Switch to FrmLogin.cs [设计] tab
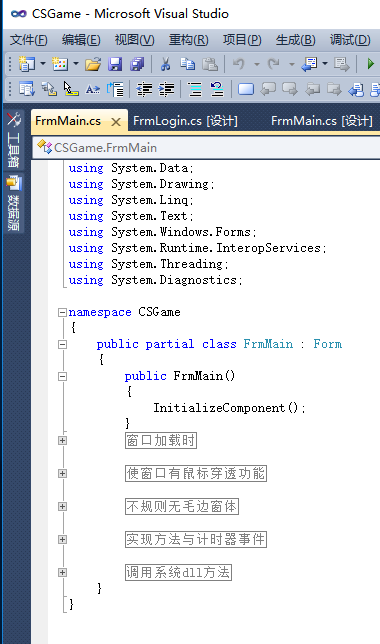The height and width of the screenshot is (644, 380). coord(185,121)
